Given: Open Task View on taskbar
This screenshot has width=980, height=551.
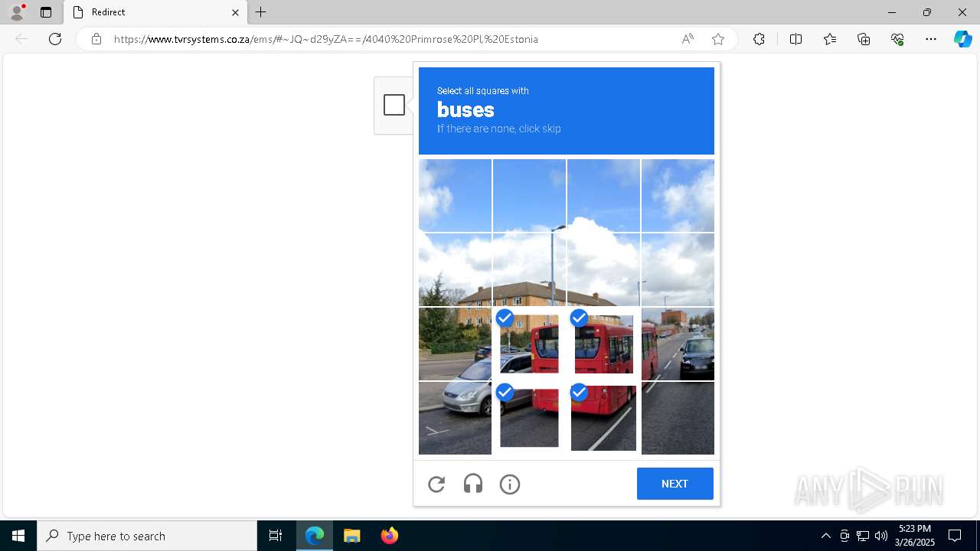Looking at the screenshot, I should pyautogui.click(x=276, y=536).
